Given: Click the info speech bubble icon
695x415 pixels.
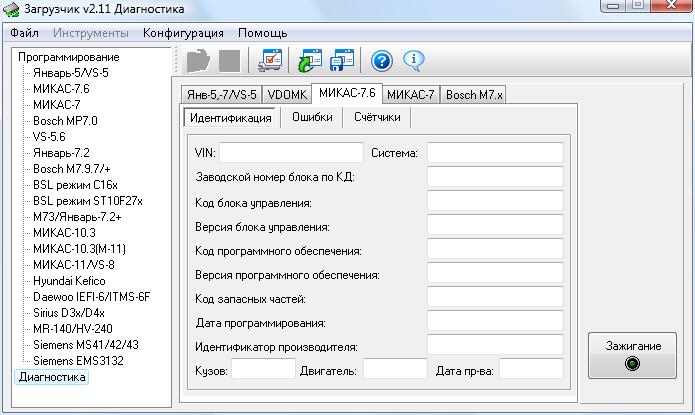Looking at the screenshot, I should pos(414,61).
